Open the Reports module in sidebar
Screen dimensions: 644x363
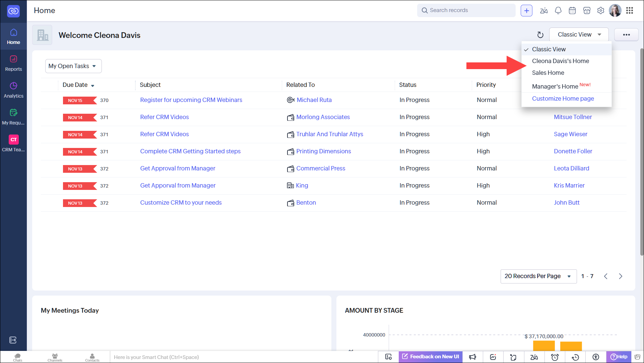(13, 63)
